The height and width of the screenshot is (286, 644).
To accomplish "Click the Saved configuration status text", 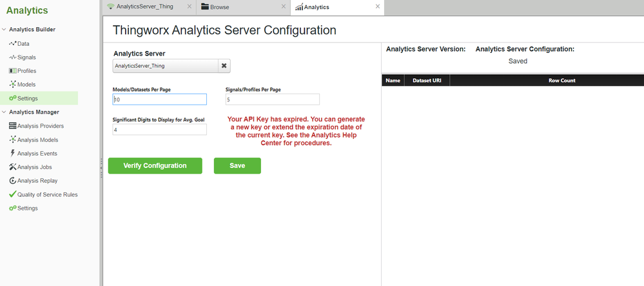I will click(x=518, y=61).
